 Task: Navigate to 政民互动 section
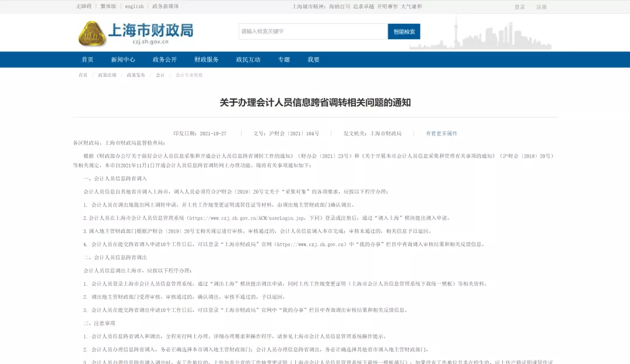pyautogui.click(x=248, y=60)
